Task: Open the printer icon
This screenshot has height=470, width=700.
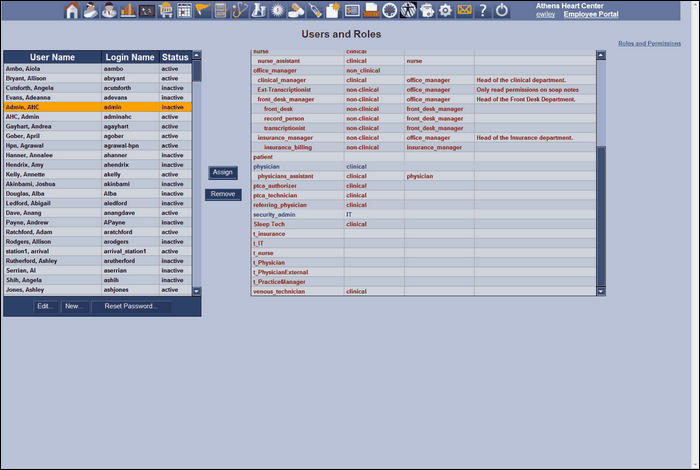Action: [x=427, y=10]
